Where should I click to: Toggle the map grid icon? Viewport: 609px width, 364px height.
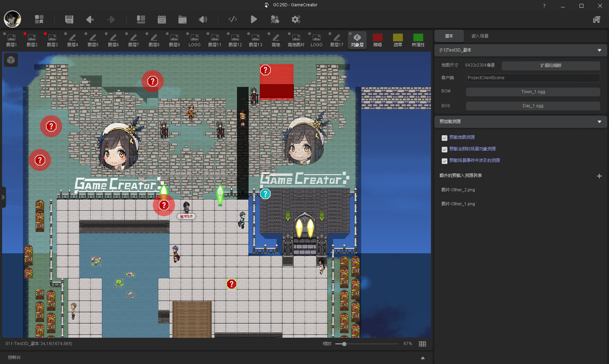[x=422, y=344]
